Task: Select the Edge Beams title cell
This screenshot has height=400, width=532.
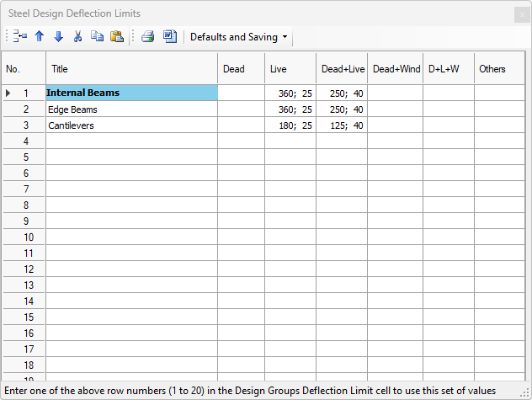Action: [x=131, y=109]
